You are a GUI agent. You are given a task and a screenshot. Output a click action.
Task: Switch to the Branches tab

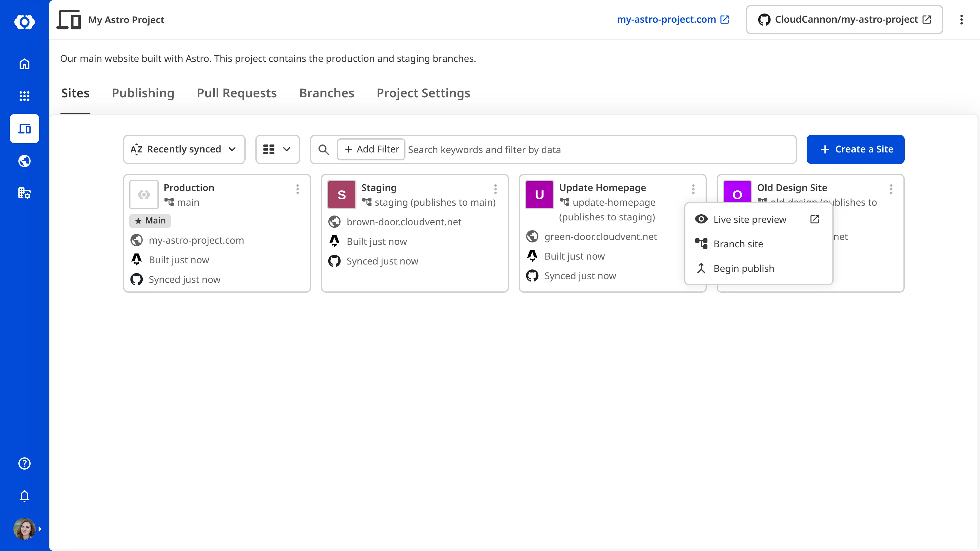coord(327,93)
